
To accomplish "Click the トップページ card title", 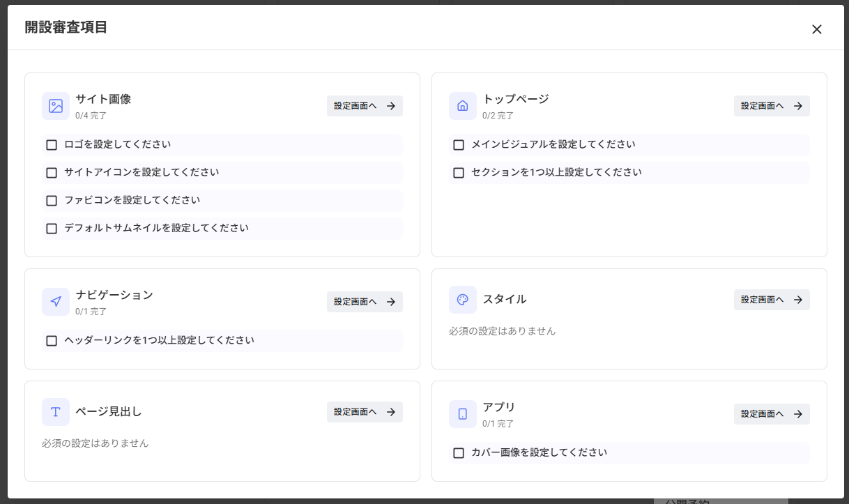I will (516, 99).
